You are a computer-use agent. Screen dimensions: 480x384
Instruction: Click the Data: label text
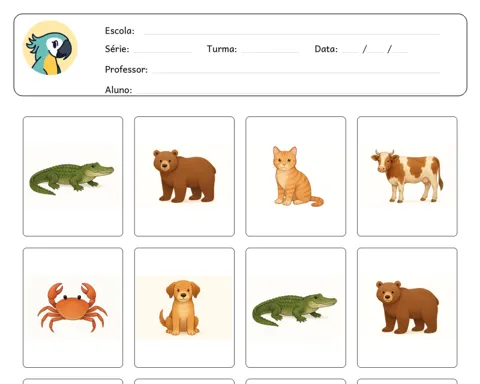point(326,49)
